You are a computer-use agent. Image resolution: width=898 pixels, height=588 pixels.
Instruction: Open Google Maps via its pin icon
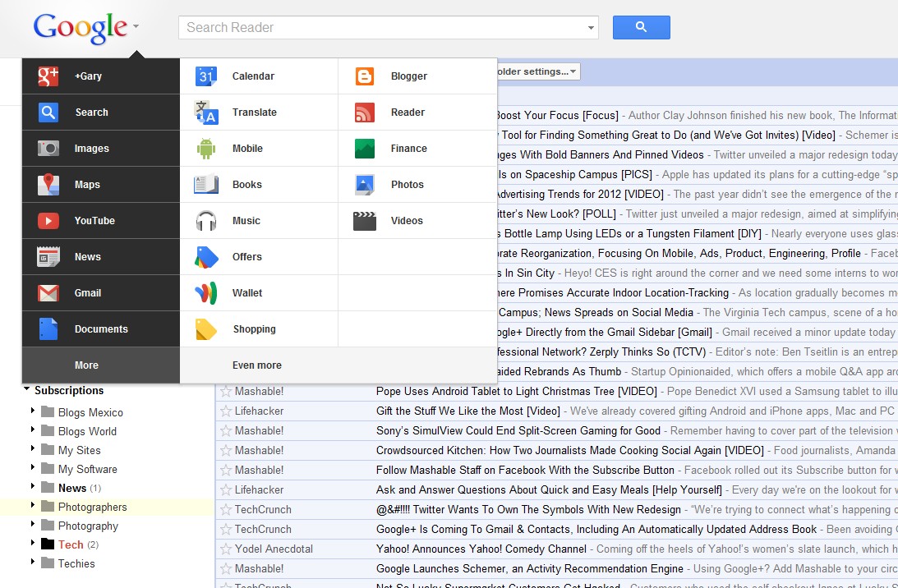point(48,185)
